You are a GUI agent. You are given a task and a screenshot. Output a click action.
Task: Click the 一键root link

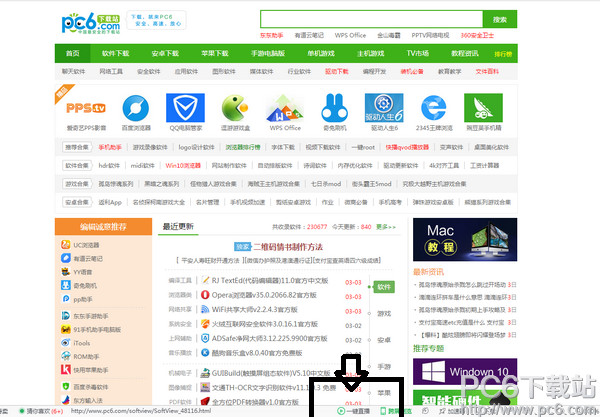click(363, 147)
